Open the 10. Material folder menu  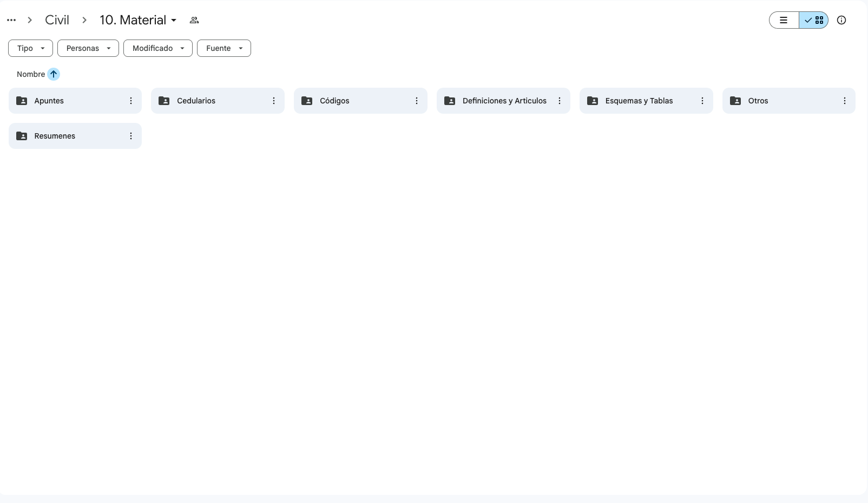pyautogui.click(x=138, y=20)
